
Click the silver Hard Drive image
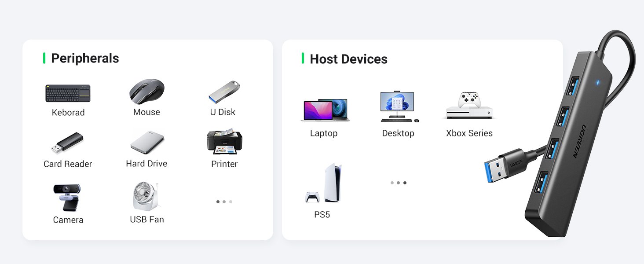(x=147, y=142)
